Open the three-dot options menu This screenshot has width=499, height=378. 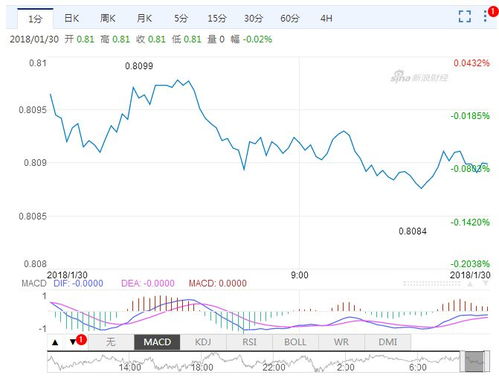click(485, 16)
